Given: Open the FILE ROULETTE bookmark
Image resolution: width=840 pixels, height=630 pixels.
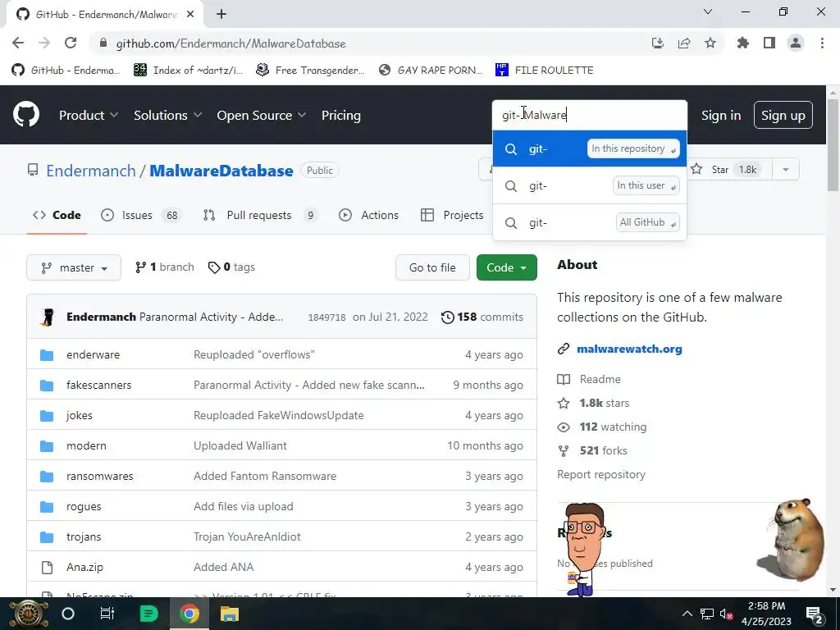Looking at the screenshot, I should tap(545, 70).
